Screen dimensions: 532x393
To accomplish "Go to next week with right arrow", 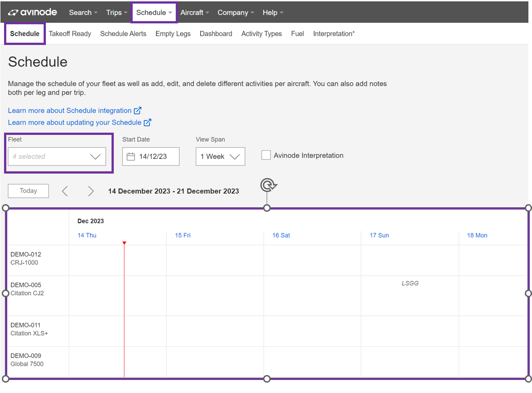I will click(90, 191).
